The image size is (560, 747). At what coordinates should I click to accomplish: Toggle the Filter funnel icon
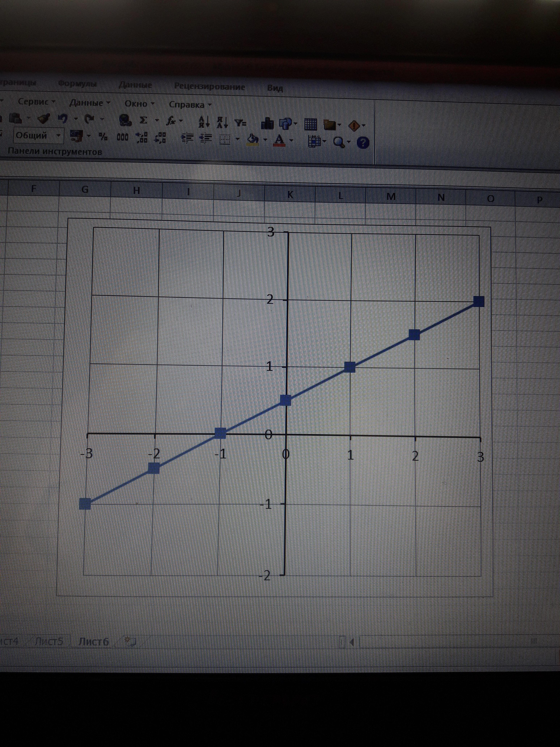tap(241, 123)
